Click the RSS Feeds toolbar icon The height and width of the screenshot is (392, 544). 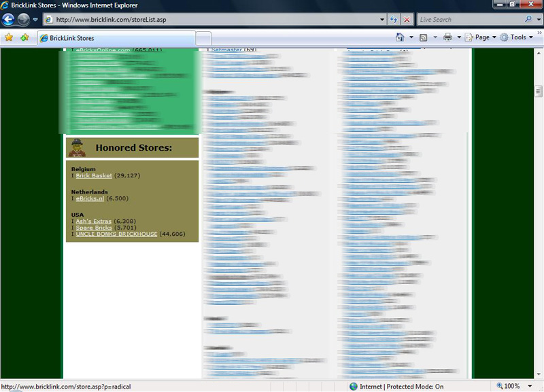(423, 37)
